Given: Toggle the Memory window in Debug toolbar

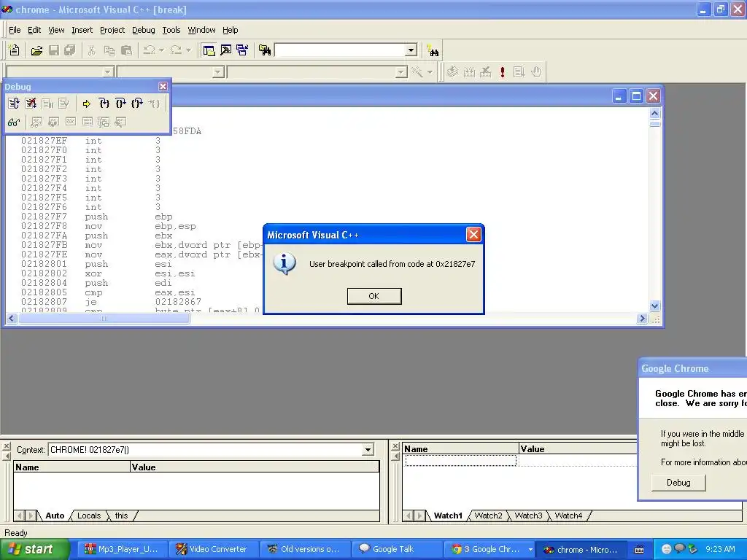Looking at the screenshot, I should tap(88, 122).
